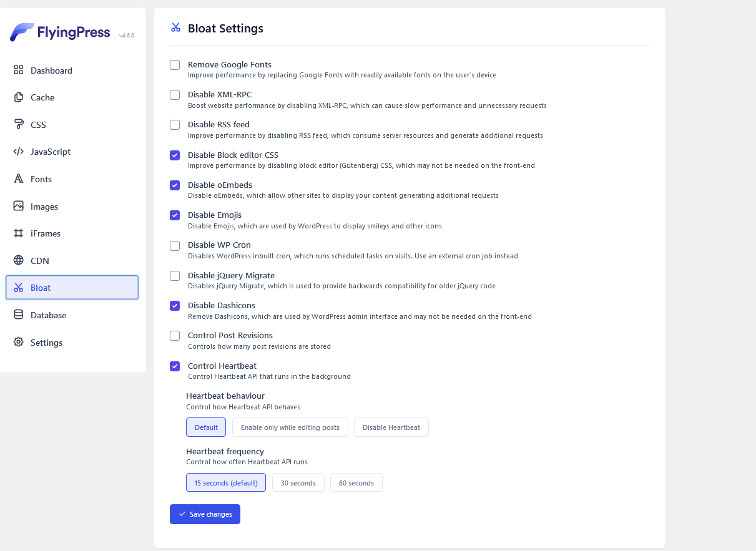Click the Bloat Settings heading text
The image size is (756, 551).
225,28
